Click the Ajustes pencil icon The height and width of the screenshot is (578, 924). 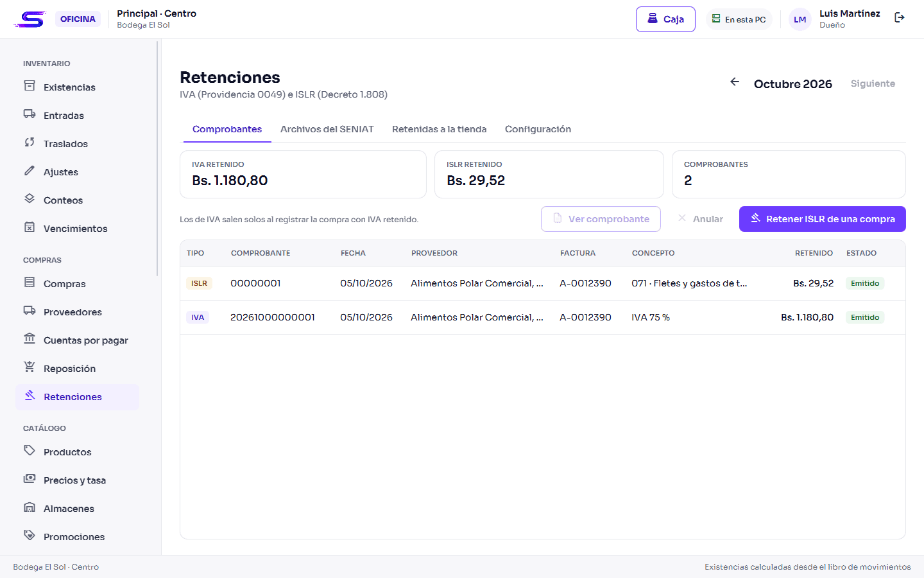coord(30,171)
